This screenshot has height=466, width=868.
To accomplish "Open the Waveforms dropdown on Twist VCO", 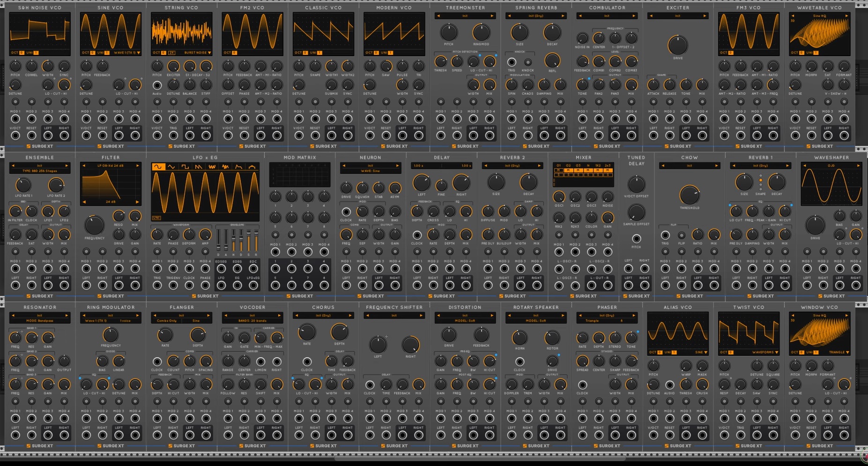I will tap(764, 352).
